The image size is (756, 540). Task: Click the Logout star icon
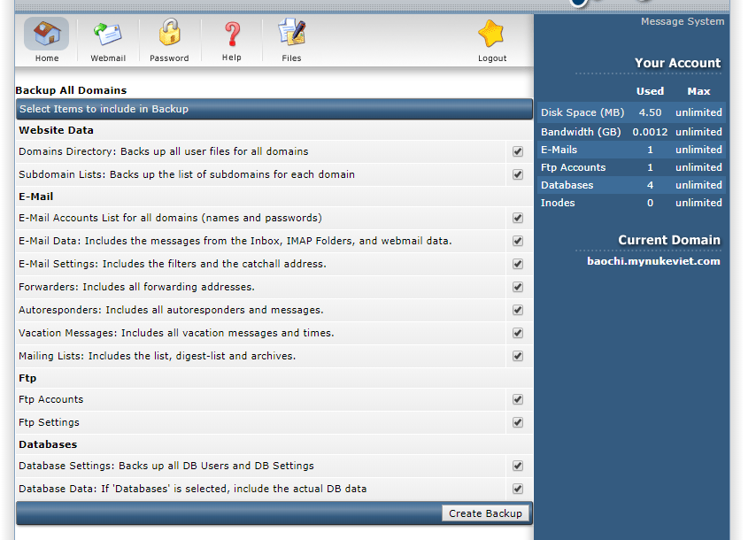click(492, 35)
